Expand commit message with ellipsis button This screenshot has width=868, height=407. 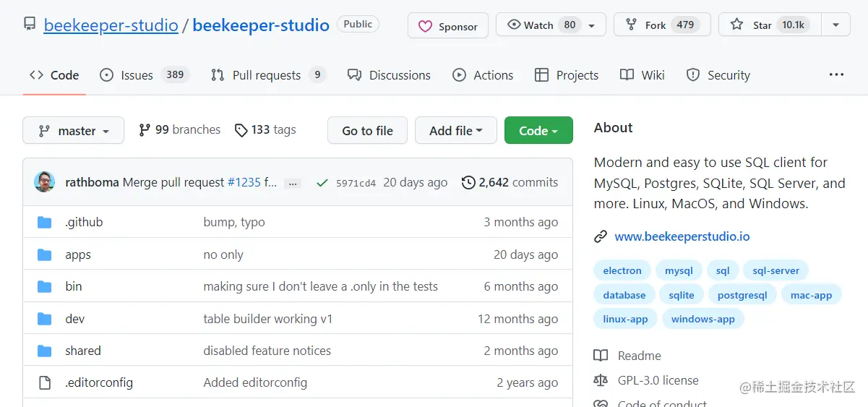(293, 184)
